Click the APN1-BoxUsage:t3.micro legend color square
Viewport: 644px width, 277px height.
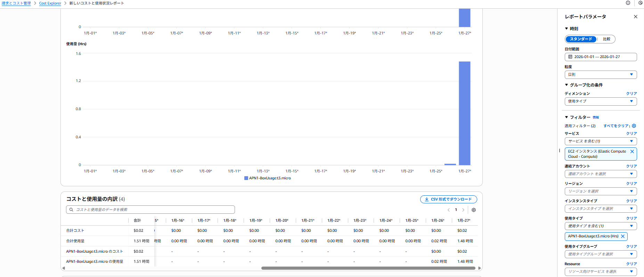(246, 178)
